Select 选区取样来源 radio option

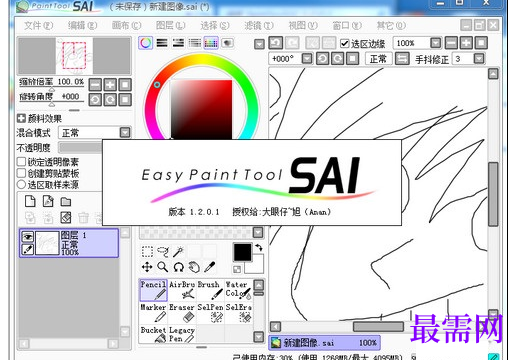point(21,184)
